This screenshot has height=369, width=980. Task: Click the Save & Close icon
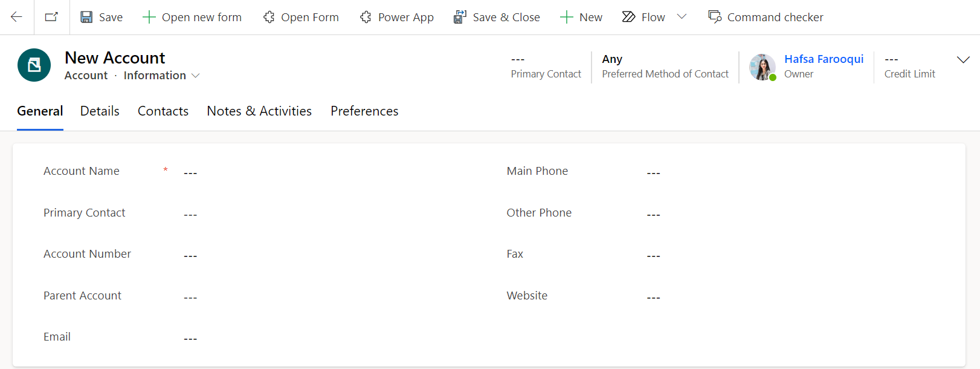[x=459, y=17]
